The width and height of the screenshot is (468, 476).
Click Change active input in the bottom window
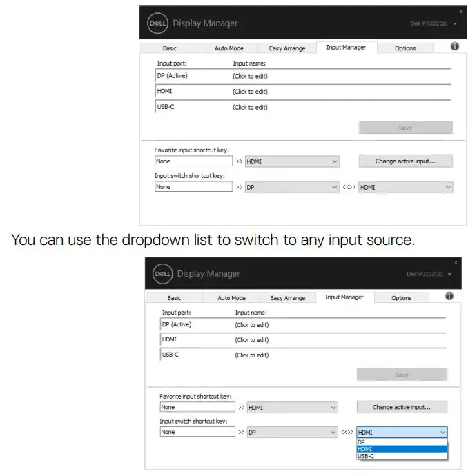coord(402,407)
